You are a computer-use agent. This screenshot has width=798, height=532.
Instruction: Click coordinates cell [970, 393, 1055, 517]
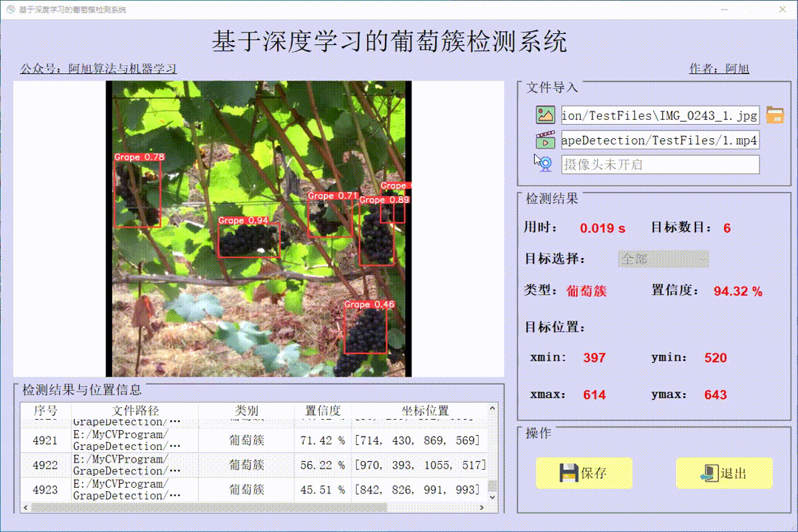pyautogui.click(x=420, y=465)
